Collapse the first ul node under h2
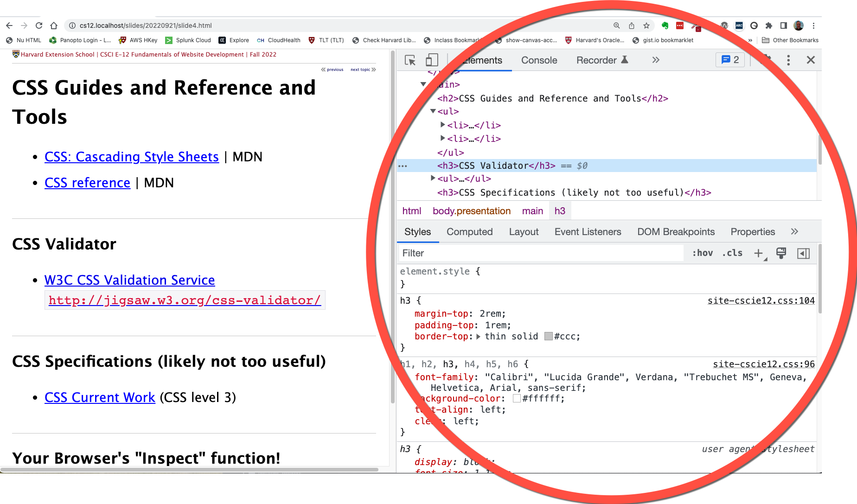This screenshot has width=857, height=504. click(x=433, y=111)
